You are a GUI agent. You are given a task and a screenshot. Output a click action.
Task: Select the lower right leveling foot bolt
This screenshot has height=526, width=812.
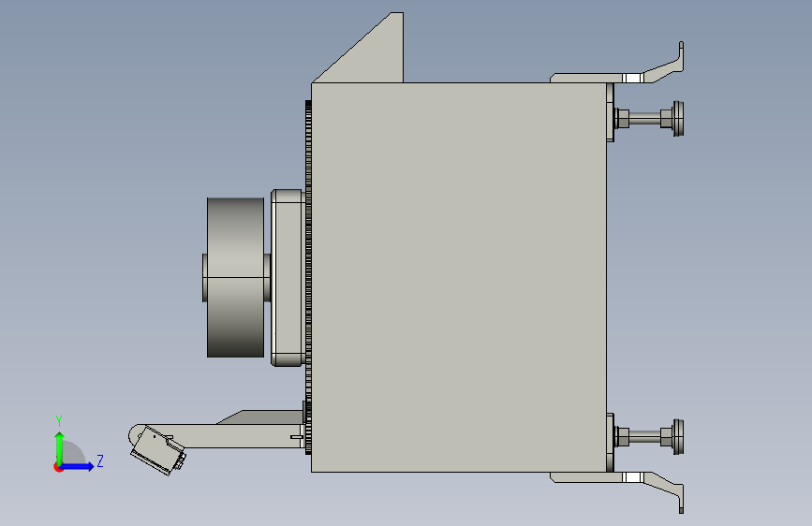[649, 437]
